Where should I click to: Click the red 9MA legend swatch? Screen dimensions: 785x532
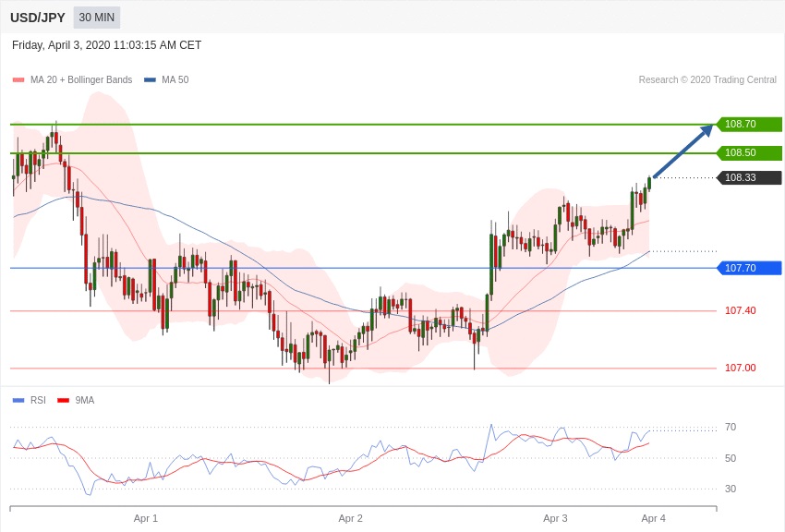pos(63,400)
